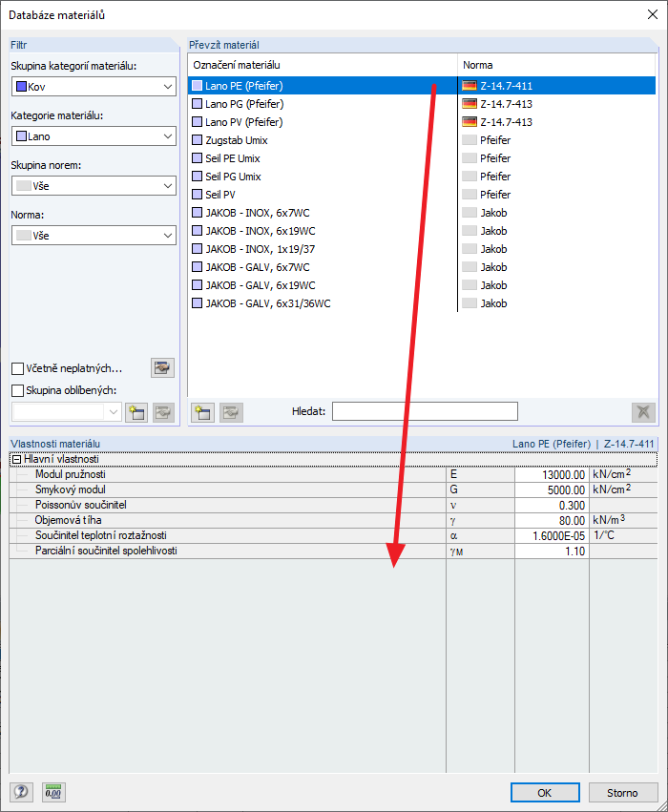Click thermal expansion value 1.6000E-05
668x812 pixels.
552,536
